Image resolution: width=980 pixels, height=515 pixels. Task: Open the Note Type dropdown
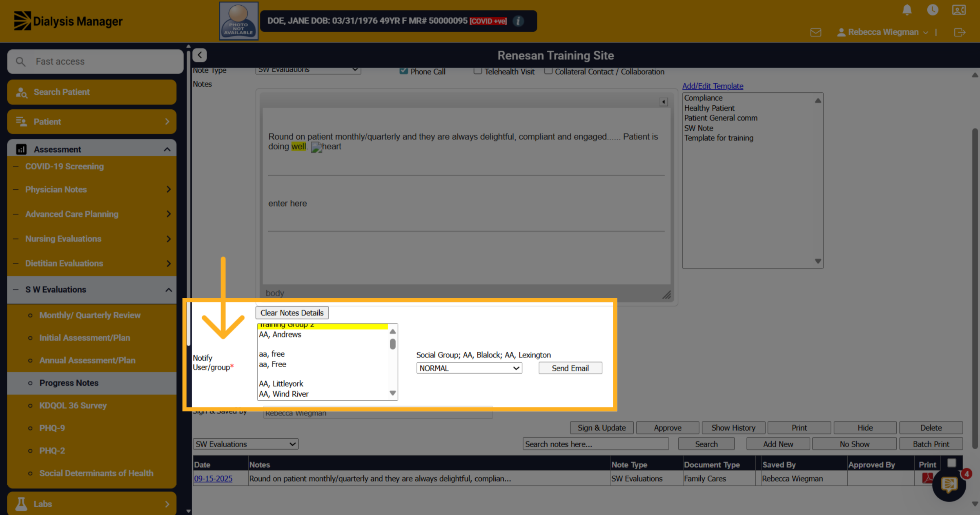pyautogui.click(x=308, y=70)
